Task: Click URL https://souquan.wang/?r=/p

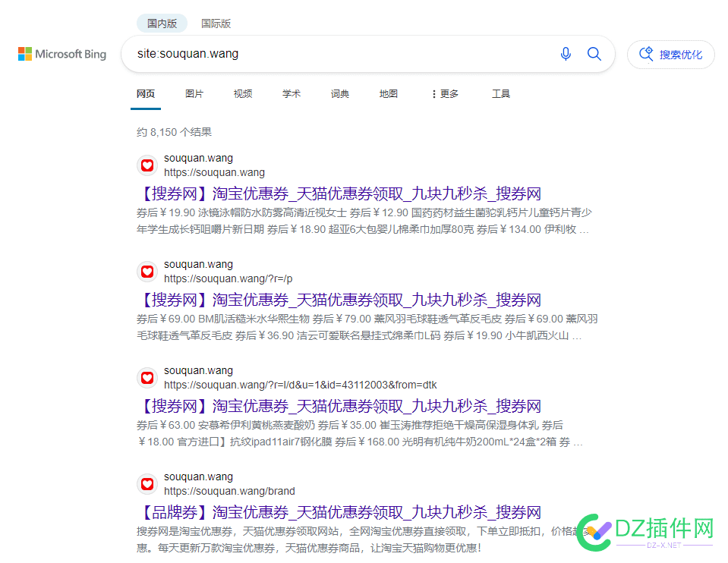Action: click(x=228, y=279)
